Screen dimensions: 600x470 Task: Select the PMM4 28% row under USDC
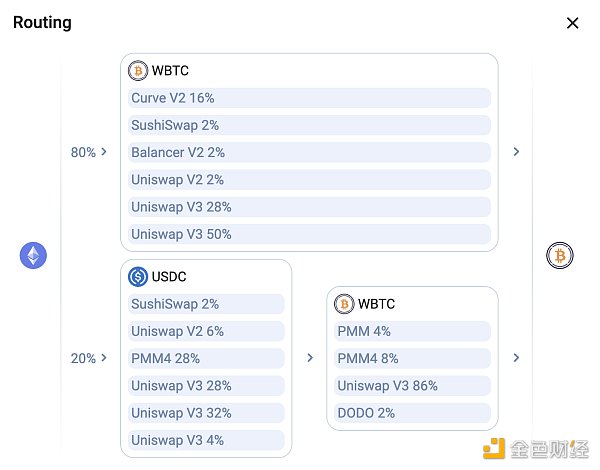click(206, 358)
